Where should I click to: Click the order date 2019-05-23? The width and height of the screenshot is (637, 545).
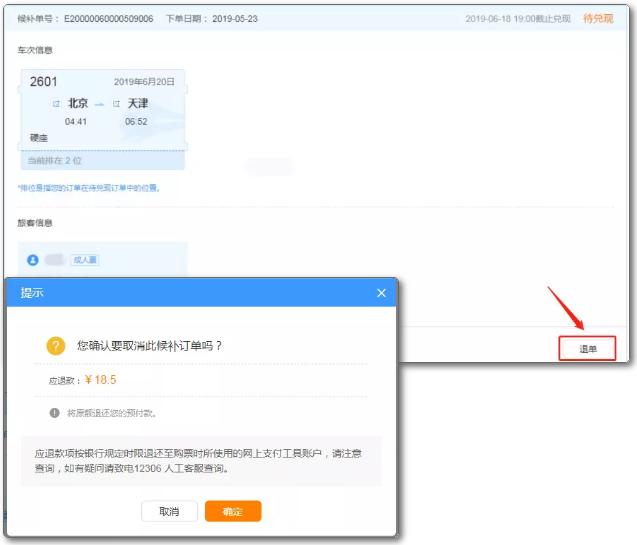235,19
